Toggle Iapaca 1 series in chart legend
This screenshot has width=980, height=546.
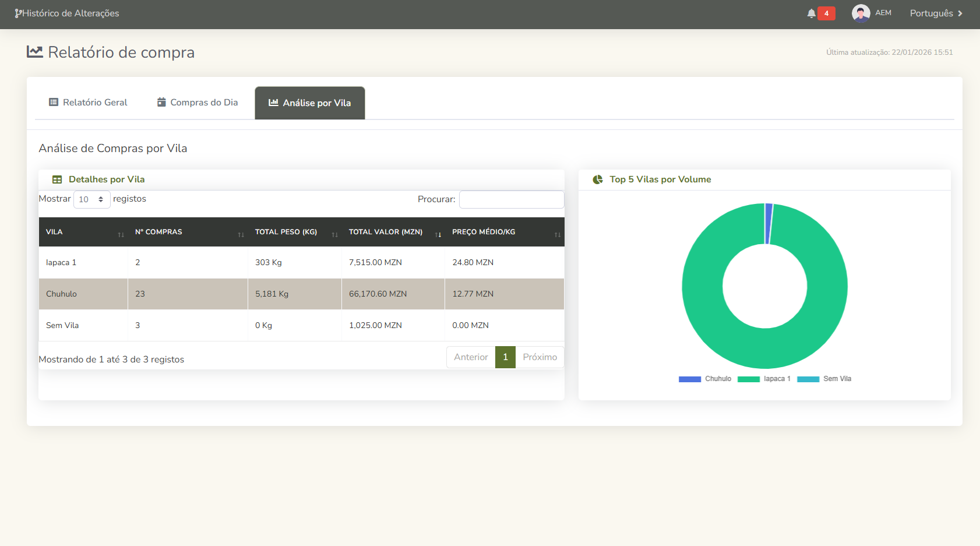tap(764, 379)
